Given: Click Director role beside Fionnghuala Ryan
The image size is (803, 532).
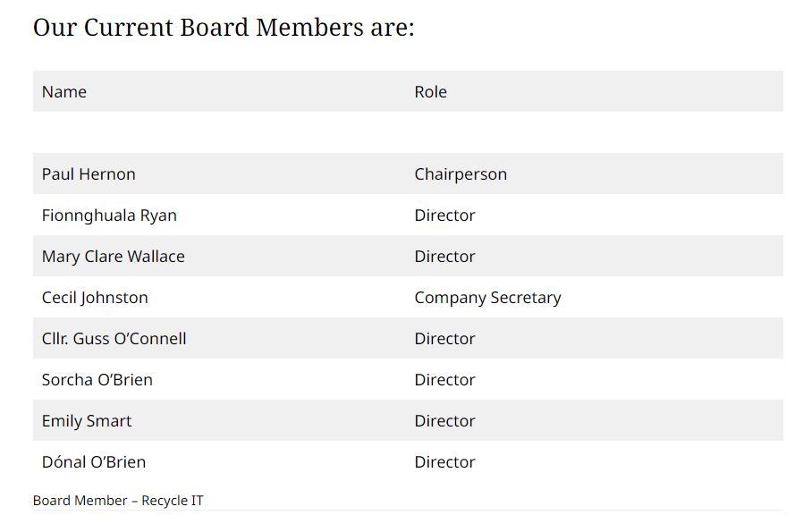Looking at the screenshot, I should click(x=444, y=215).
